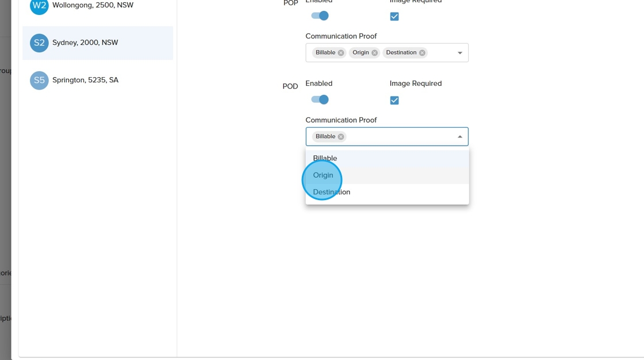Uncheck POP Image Required checkbox
Screen dimensions: 644x360
tap(394, 17)
